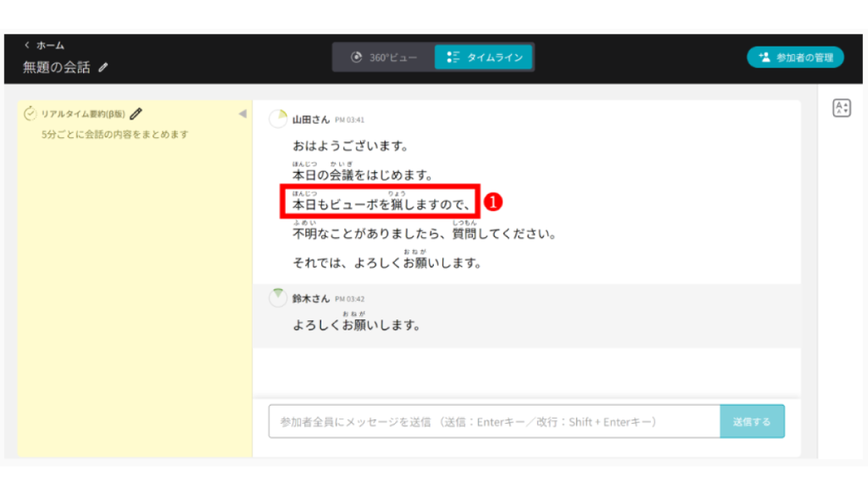
Task: Click the リアルタイム要約 clock-check icon
Action: (x=31, y=114)
